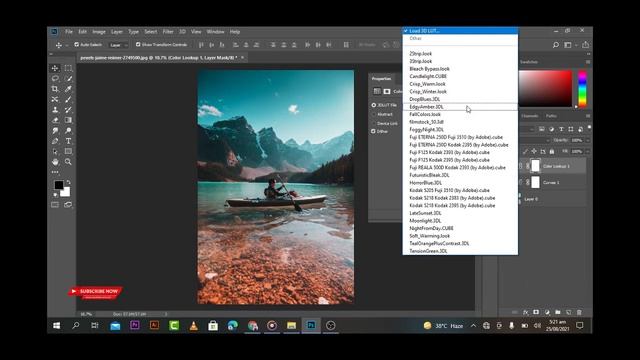Screen dimensions: 640x360
Task: Toggle Show Transform Controls checkbox
Action: coord(138,44)
